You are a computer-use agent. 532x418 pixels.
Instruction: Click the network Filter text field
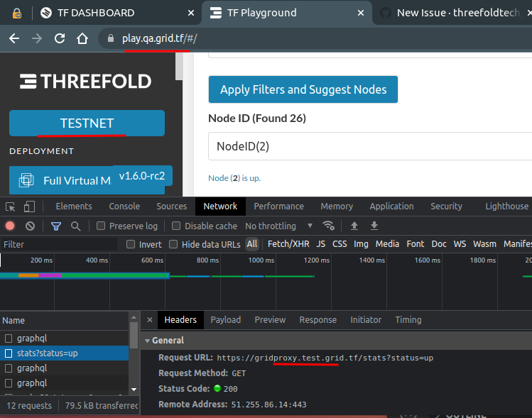click(x=59, y=244)
